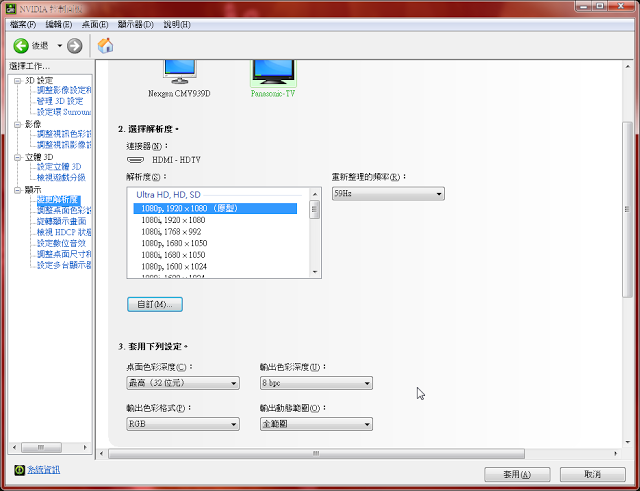Click the resolution list scroll-up arrow

[x=315, y=194]
